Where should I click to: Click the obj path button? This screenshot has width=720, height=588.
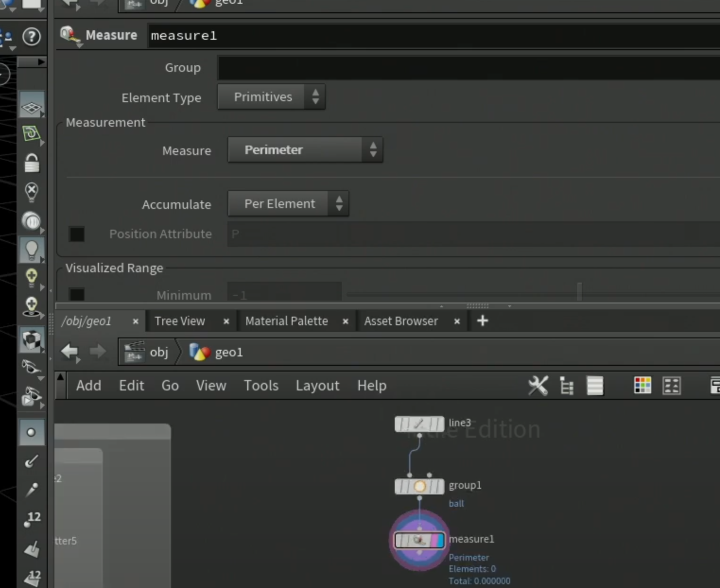pos(147,352)
